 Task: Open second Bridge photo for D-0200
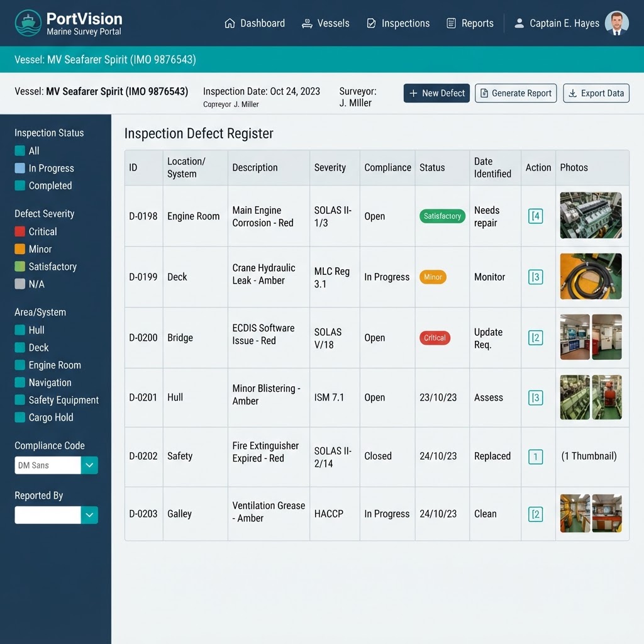coord(607,337)
